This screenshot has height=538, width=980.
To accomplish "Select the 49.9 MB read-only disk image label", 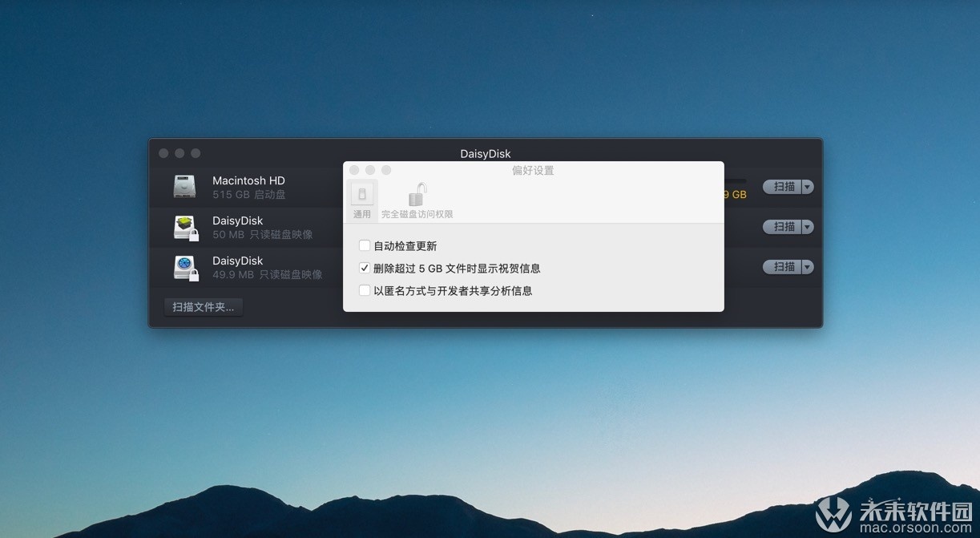I will 268,275.
